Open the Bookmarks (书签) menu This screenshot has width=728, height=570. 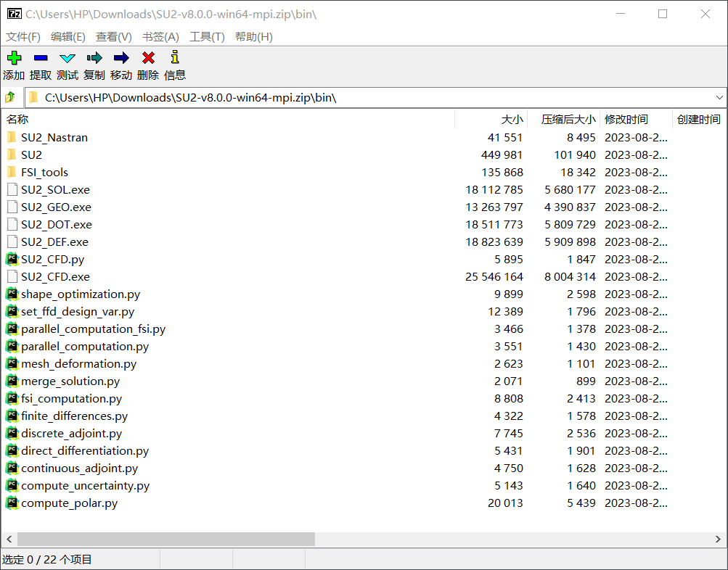(x=160, y=37)
